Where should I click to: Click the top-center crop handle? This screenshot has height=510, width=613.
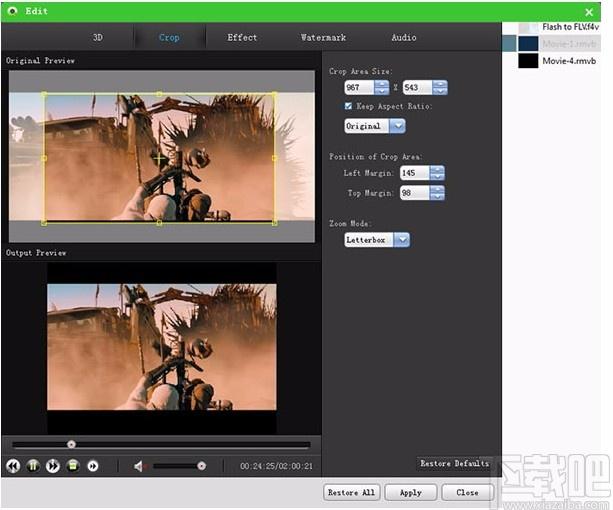[159, 94]
